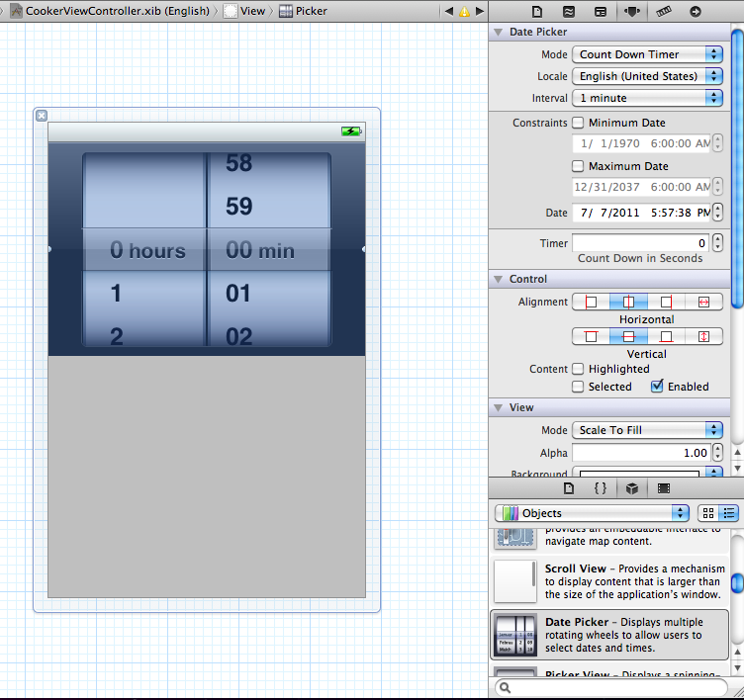Click the Maximum Date stepper
Image resolution: width=744 pixels, height=700 pixels.
pos(718,187)
